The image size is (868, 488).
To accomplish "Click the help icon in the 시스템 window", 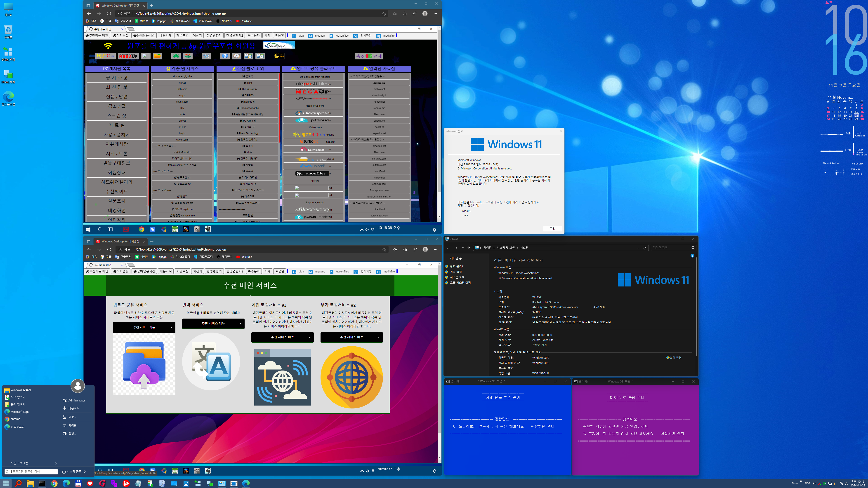I will point(692,256).
